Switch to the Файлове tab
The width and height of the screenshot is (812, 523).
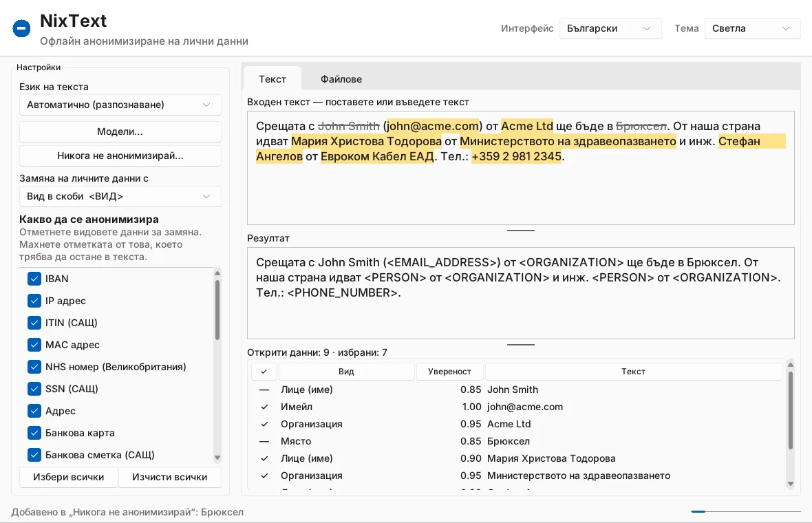pos(341,79)
